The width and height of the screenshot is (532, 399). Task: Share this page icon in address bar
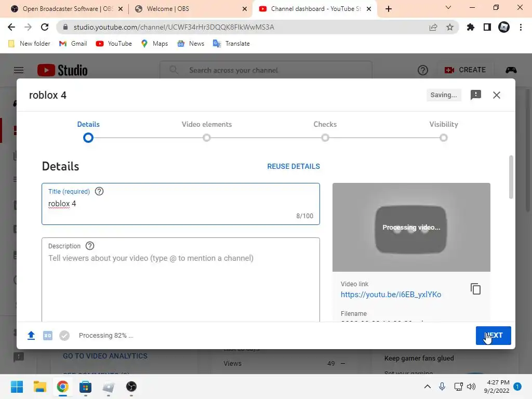pos(433,27)
